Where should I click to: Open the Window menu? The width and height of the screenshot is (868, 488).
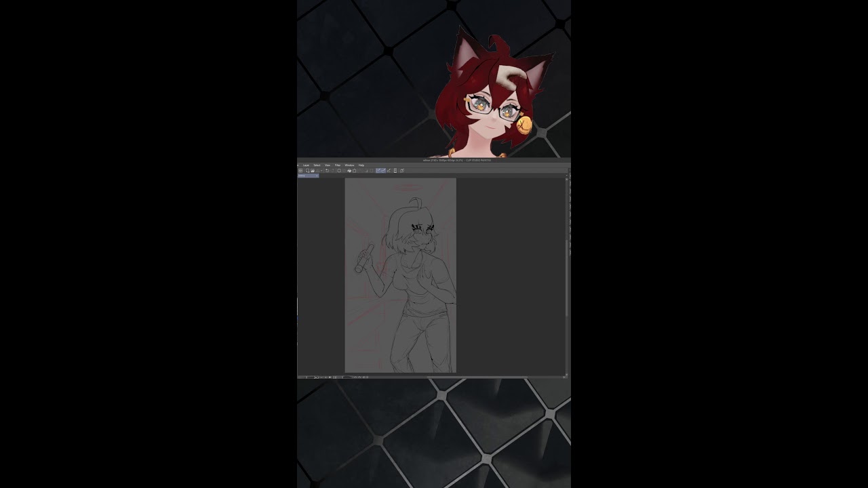click(349, 165)
